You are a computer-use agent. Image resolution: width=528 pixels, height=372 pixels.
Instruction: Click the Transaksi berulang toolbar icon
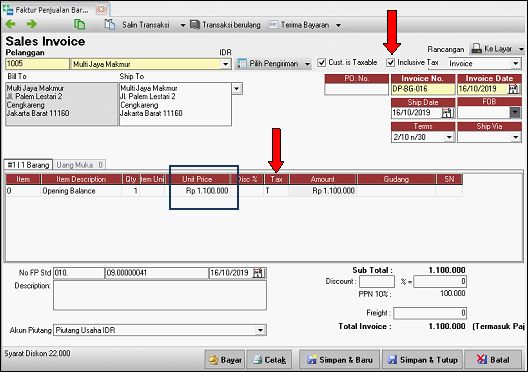pos(195,25)
